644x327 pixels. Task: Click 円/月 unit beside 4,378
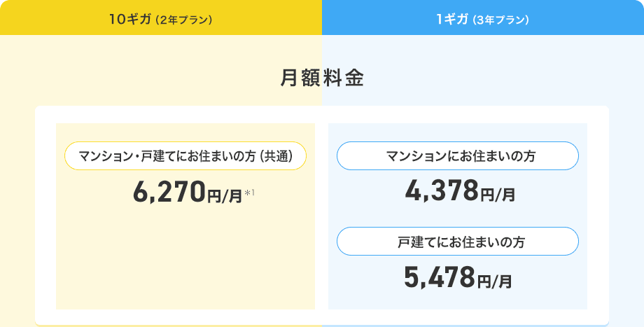(498, 195)
